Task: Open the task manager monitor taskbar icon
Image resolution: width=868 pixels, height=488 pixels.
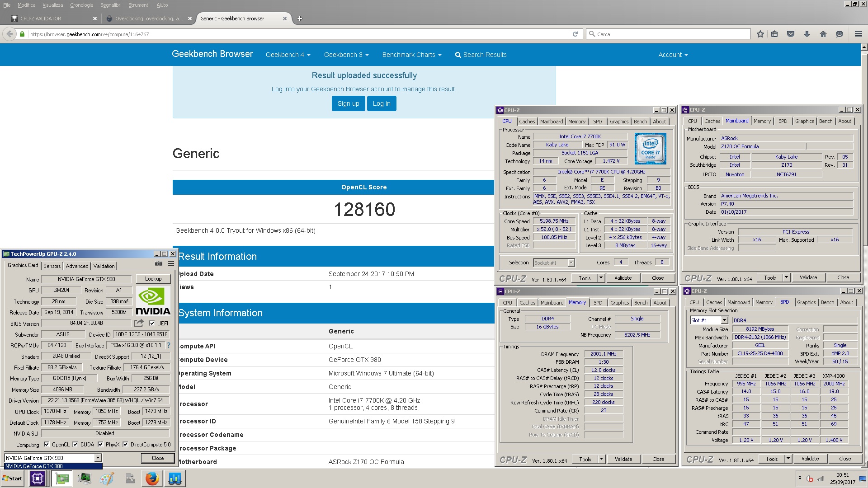Action: (x=84, y=479)
